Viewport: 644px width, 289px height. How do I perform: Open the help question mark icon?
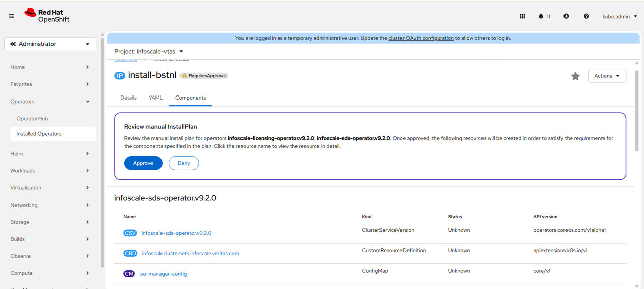click(x=586, y=16)
